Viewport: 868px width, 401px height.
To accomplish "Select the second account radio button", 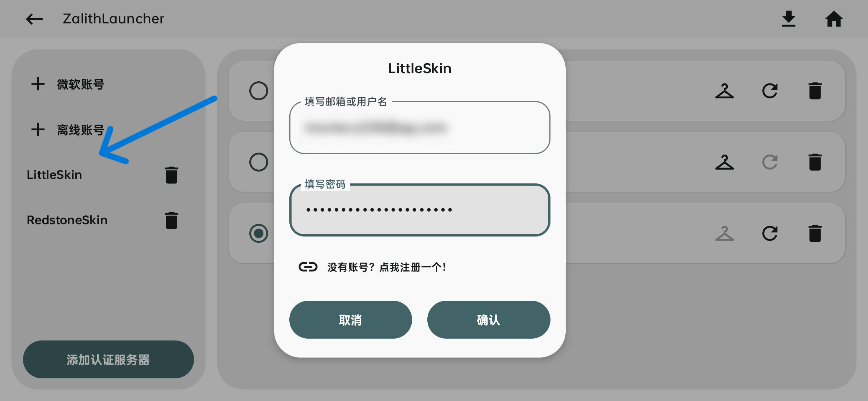I will click(259, 162).
